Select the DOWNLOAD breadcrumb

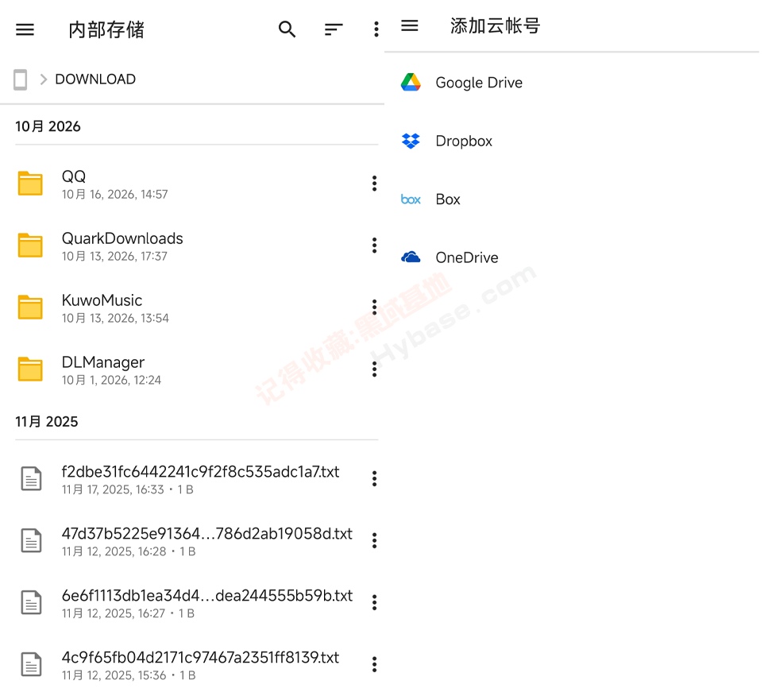[95, 79]
